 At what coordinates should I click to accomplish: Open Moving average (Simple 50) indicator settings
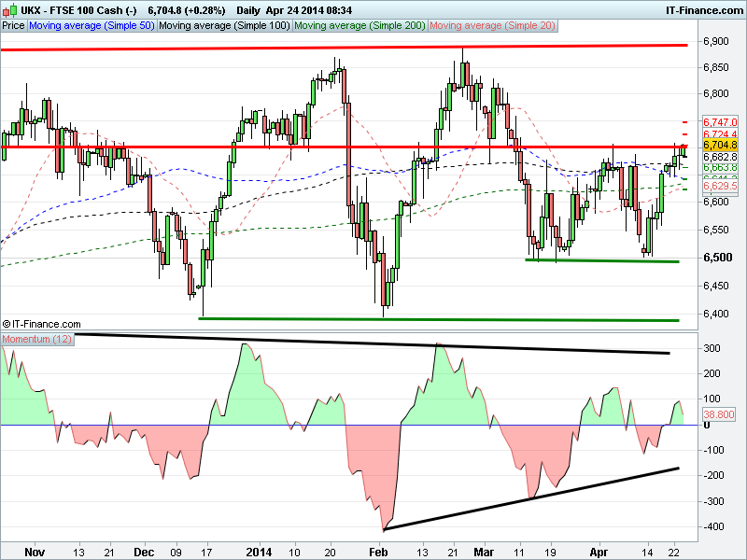click(x=92, y=26)
